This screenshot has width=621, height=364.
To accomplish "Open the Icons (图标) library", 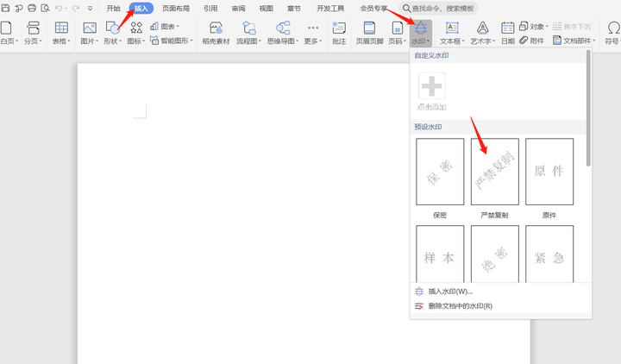I will point(136,33).
